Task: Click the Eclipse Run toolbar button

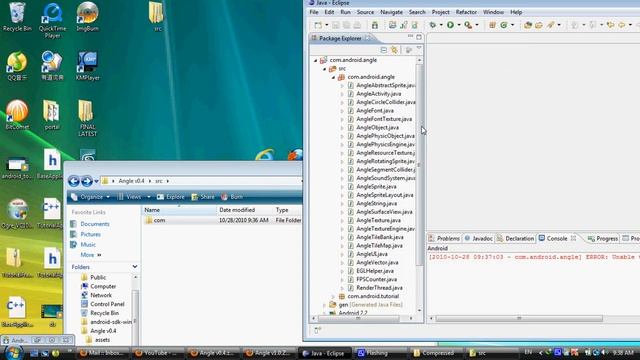Action: pyautogui.click(x=450, y=25)
